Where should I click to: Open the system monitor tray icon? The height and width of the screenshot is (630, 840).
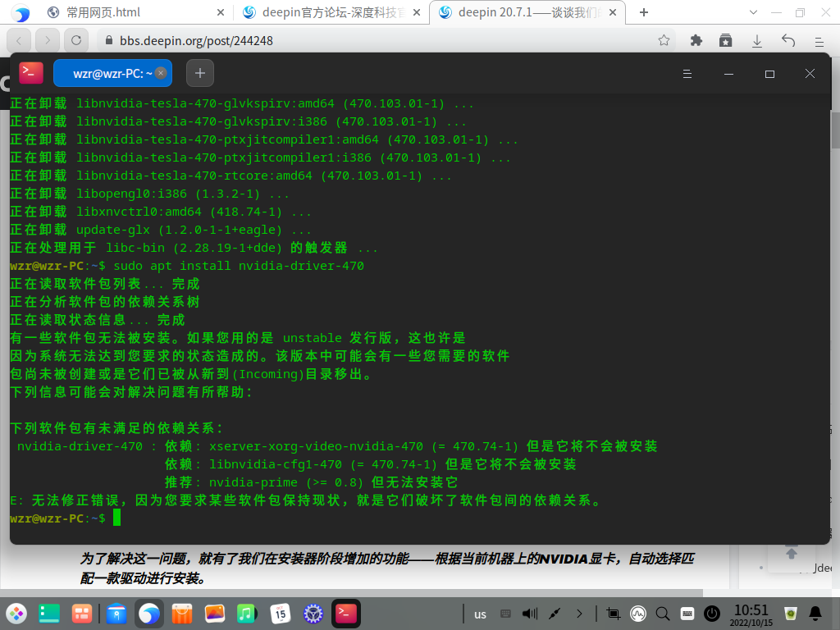[x=638, y=614]
